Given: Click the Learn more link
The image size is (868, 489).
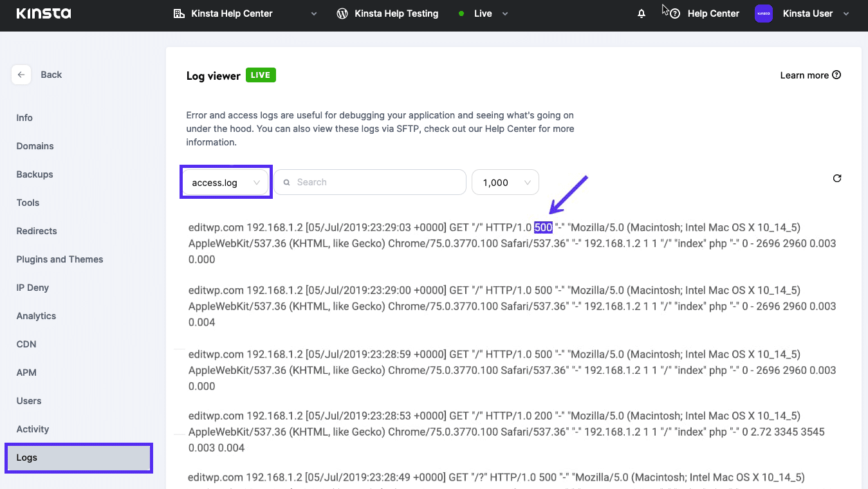Looking at the screenshot, I should (806, 75).
